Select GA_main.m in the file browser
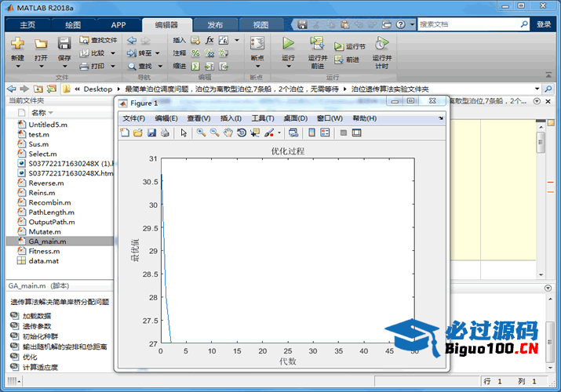The height and width of the screenshot is (392, 561). [x=47, y=241]
